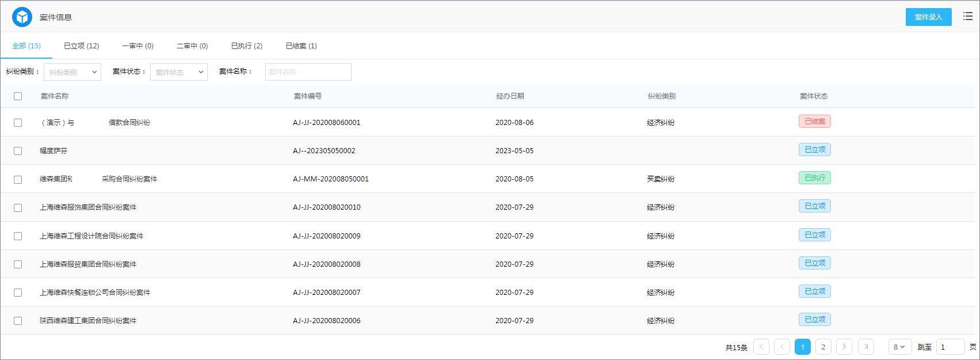Select checkbox for 陕西维森建工集团 case
The image size is (980, 360).
[18, 321]
